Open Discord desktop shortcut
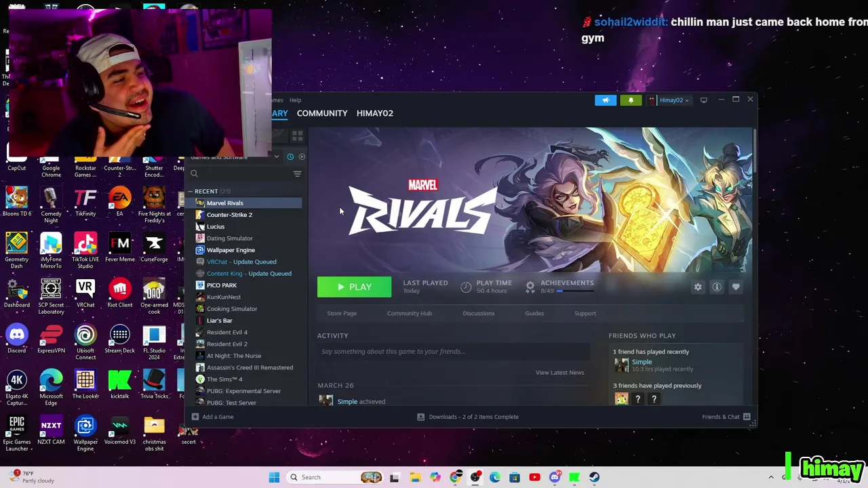The height and width of the screenshot is (488, 868). tap(17, 338)
